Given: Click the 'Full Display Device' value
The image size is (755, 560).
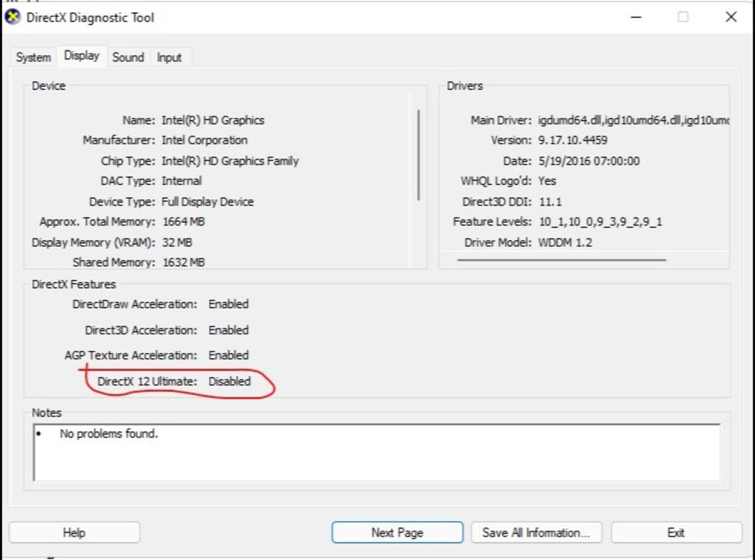Looking at the screenshot, I should 207,202.
